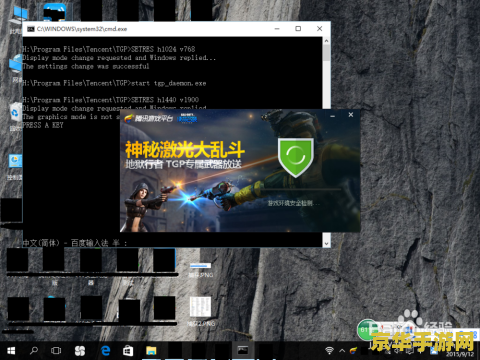Maximize the cmd.exe window
Image resolution: width=480 pixels, height=360 pixels.
click(x=298, y=29)
